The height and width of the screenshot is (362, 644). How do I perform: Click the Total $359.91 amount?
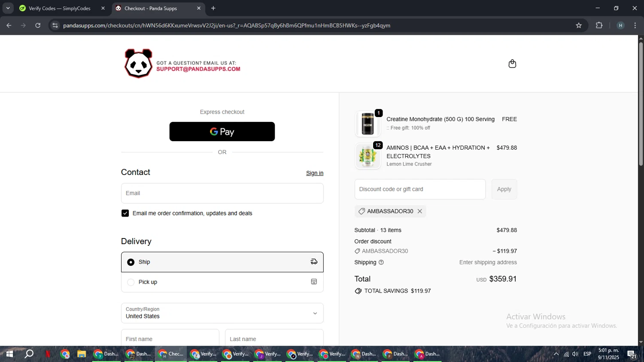(503, 279)
